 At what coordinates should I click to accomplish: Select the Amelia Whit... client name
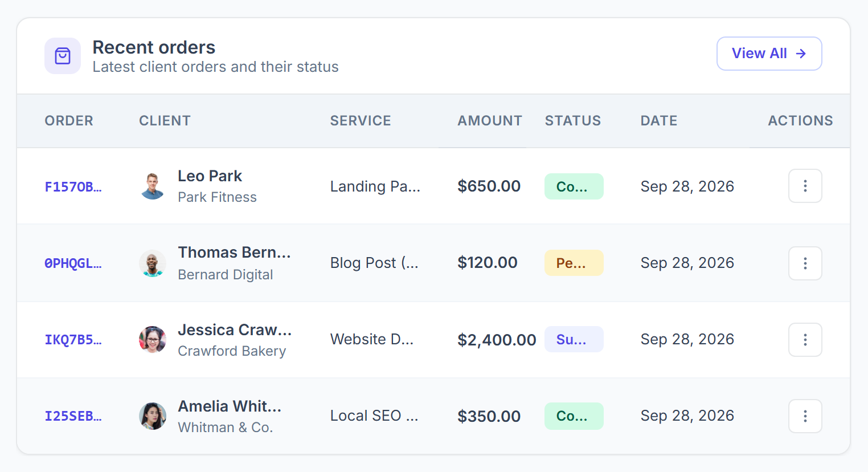point(230,406)
